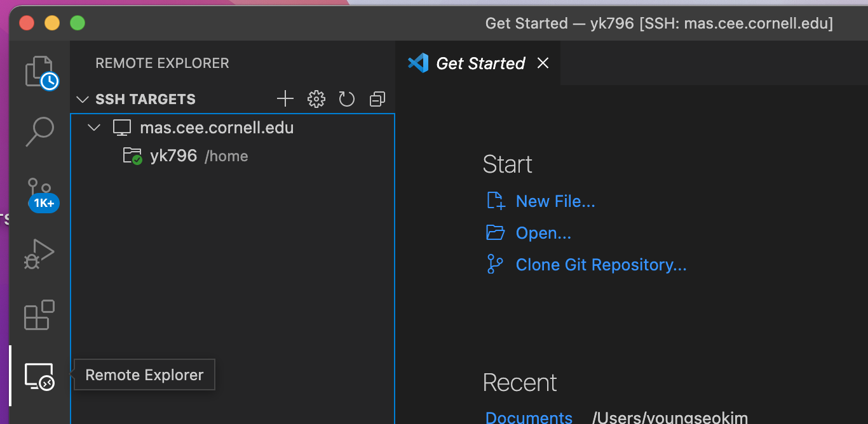Select the yk796 /home folder entry

pyautogui.click(x=233, y=156)
